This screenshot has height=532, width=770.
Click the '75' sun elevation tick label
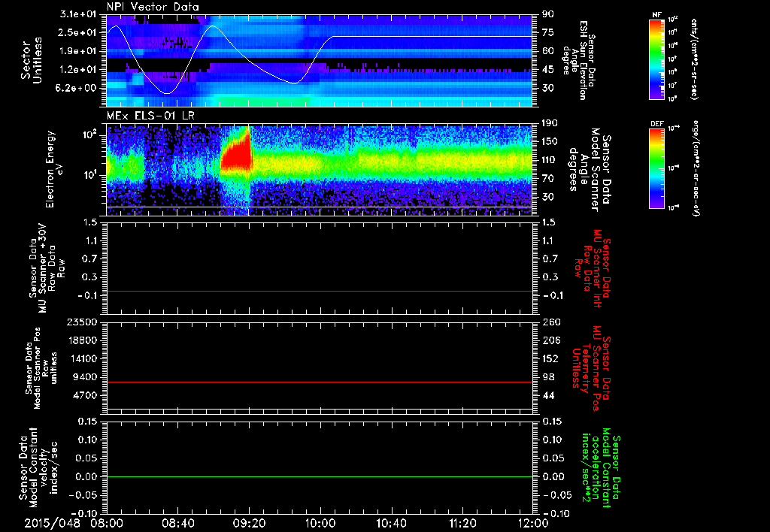click(547, 32)
